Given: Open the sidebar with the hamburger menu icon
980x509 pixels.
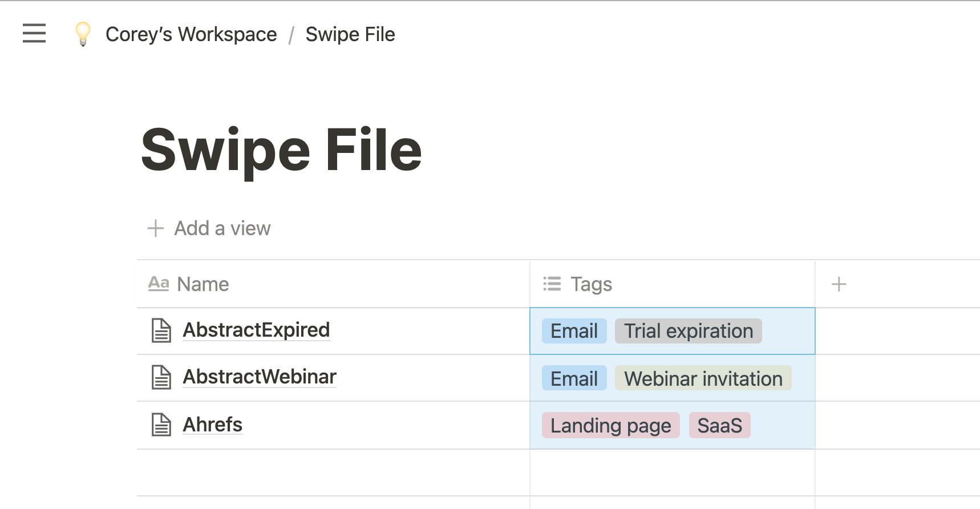Looking at the screenshot, I should tap(34, 34).
